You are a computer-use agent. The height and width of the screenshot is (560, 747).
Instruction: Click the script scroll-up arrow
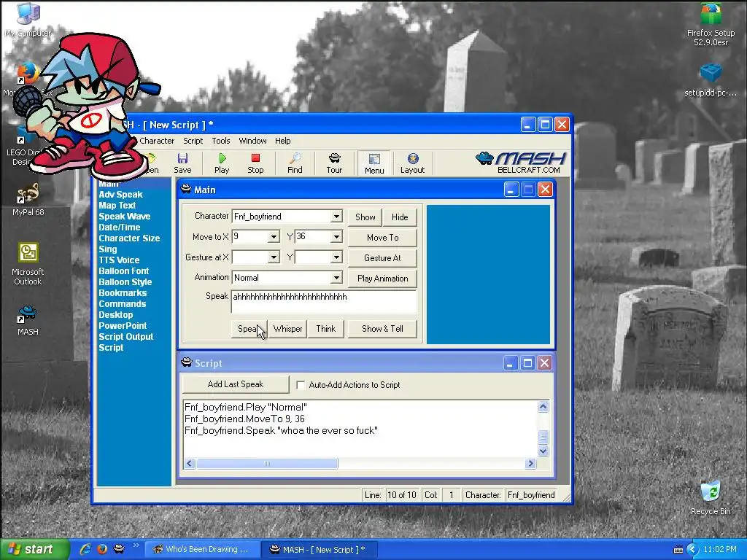click(x=543, y=407)
